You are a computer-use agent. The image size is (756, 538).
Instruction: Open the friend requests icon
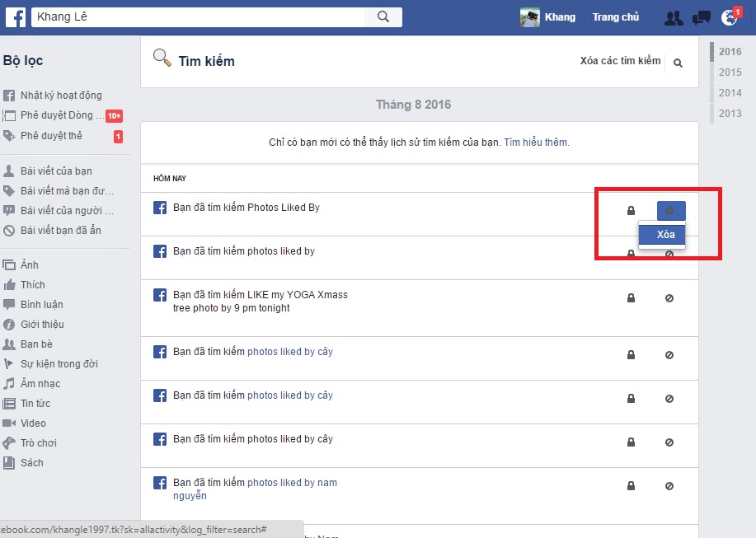[x=673, y=16]
